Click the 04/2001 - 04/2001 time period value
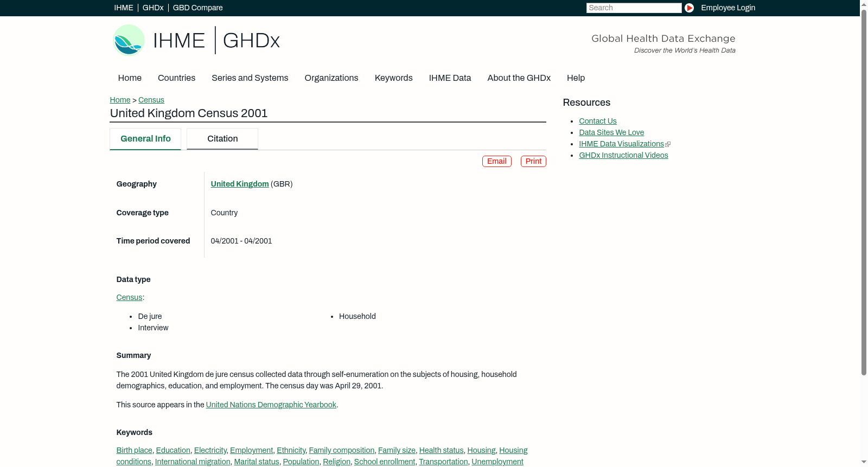Screen dimensions: 868x467 [241, 241]
